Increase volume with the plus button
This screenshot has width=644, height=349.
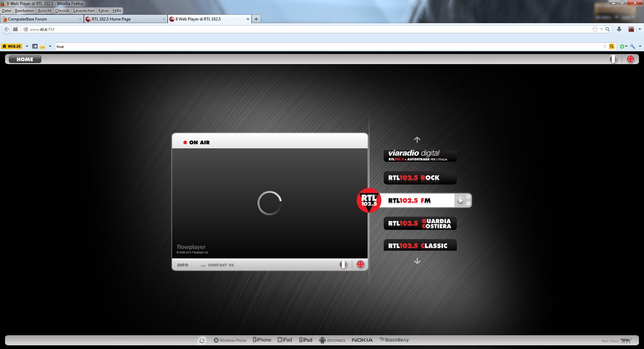[x=468, y=197]
